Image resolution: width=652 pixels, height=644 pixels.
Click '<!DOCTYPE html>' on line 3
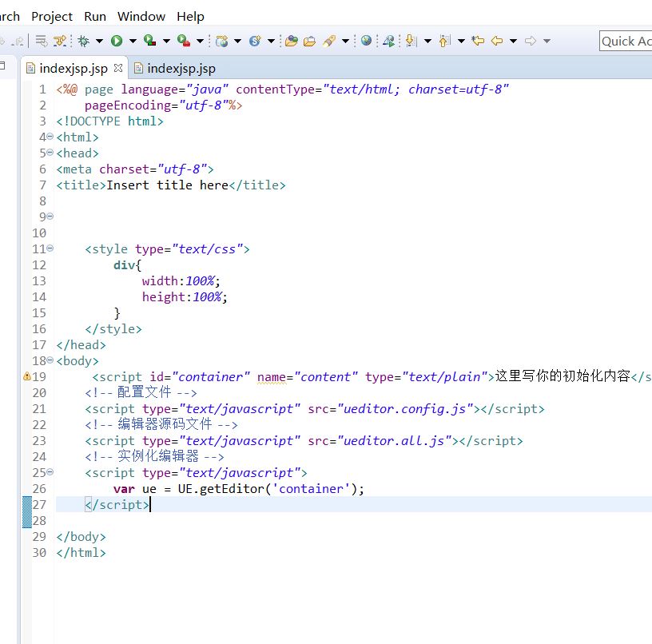coord(110,121)
